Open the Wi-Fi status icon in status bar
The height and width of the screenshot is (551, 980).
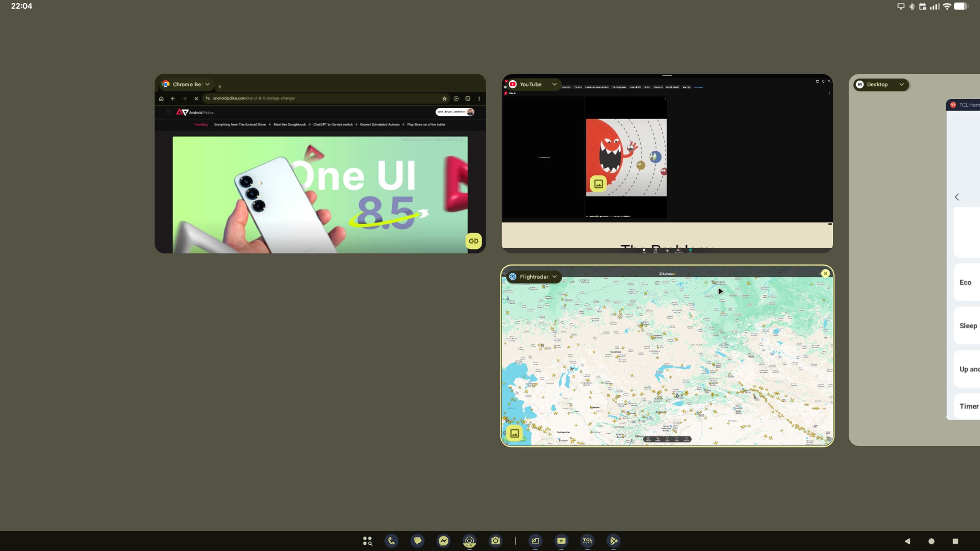pyautogui.click(x=947, y=6)
